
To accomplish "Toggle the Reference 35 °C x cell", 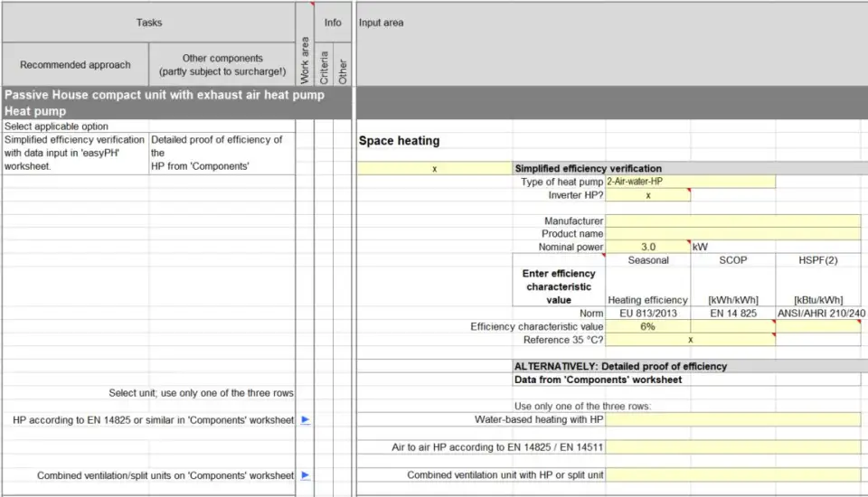I will coord(690,340).
